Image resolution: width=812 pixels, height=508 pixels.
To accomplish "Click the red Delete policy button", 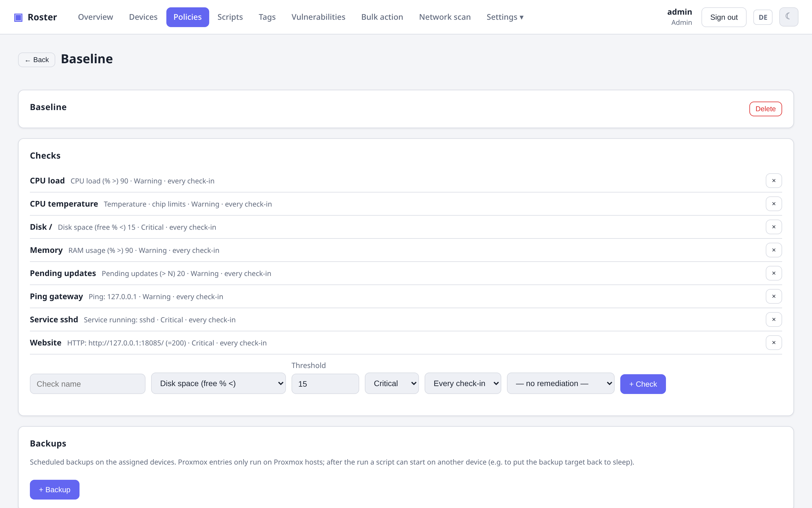I will coord(765,109).
